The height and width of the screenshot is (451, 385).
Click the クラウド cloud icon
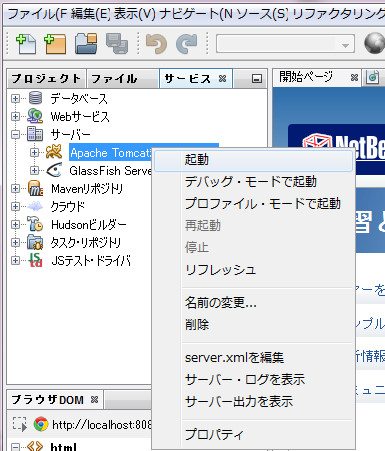tap(35, 206)
